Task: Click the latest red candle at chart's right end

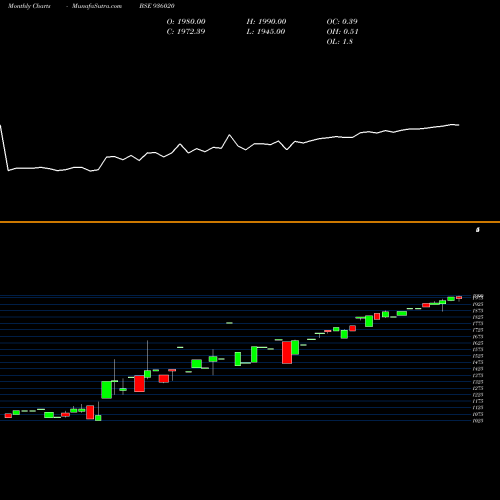Action: coord(459,297)
